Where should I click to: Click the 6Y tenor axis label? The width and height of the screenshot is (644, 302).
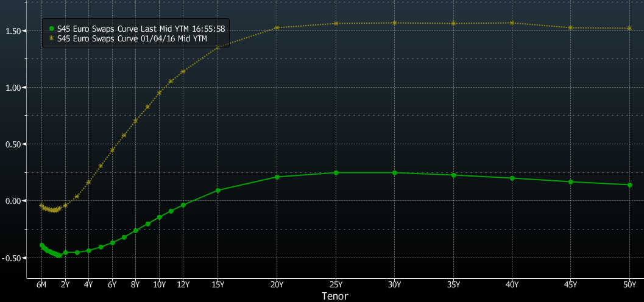112,285
